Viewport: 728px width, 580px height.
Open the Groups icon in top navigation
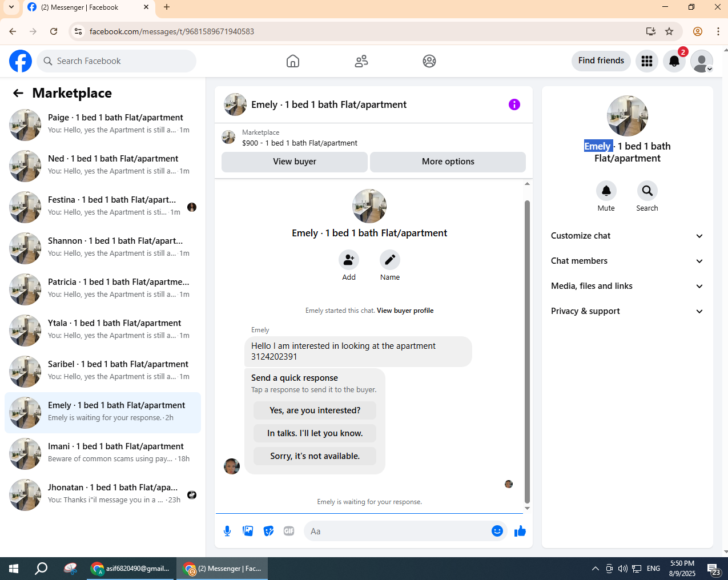tap(429, 61)
